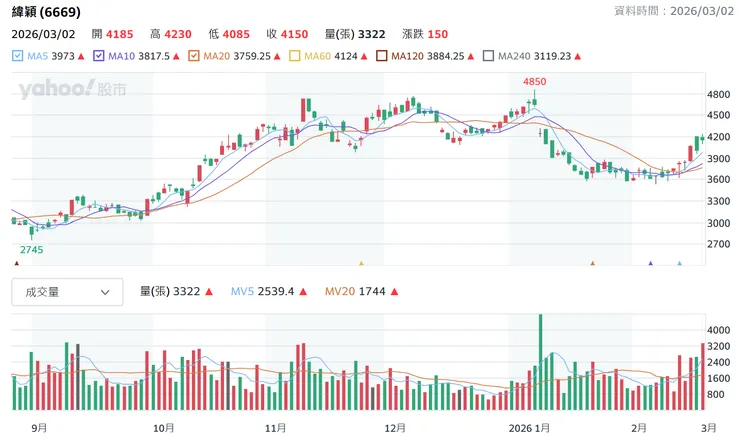The image size is (740, 443).
Task: Click the closing price 4150
Action: coord(294,34)
